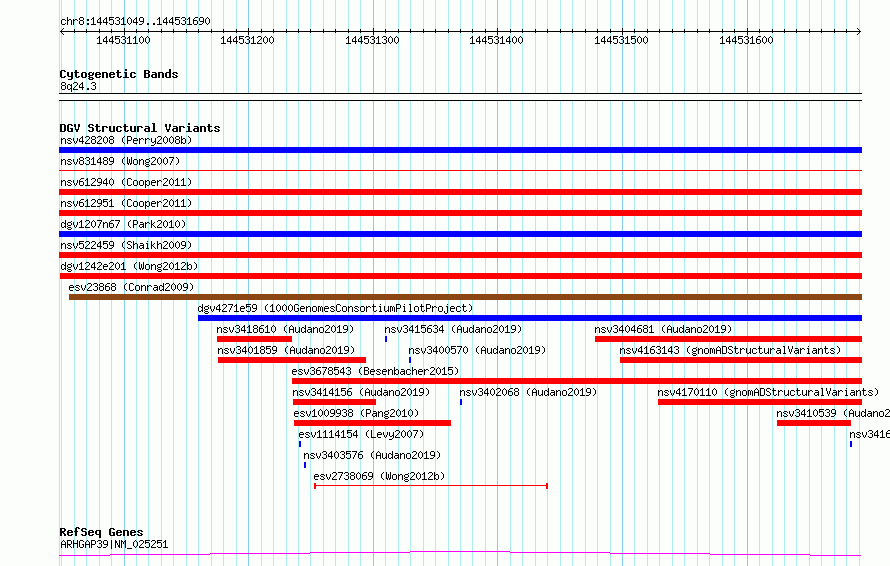Click the blue bar of dgv4271e59
890x566 pixels.
(x=530, y=318)
